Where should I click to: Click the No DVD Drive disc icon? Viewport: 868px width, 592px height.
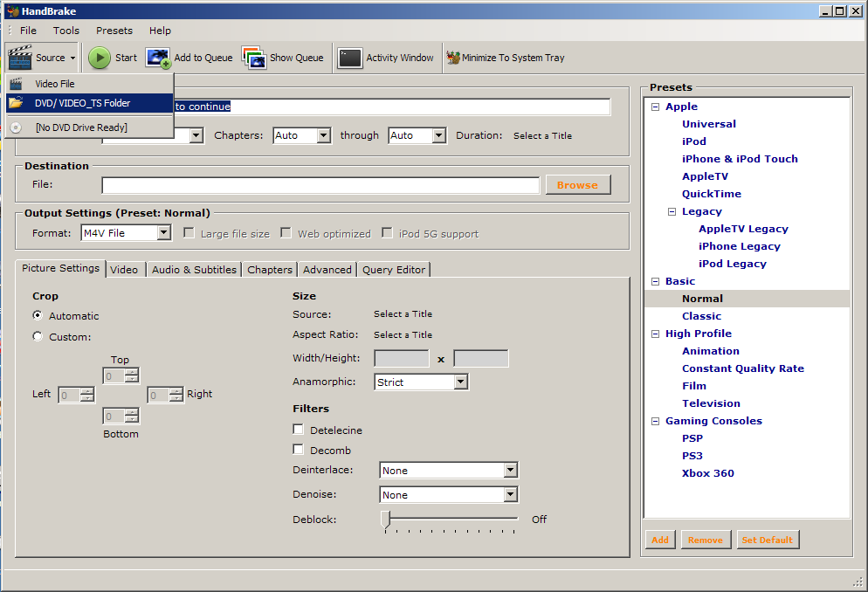tap(16, 127)
